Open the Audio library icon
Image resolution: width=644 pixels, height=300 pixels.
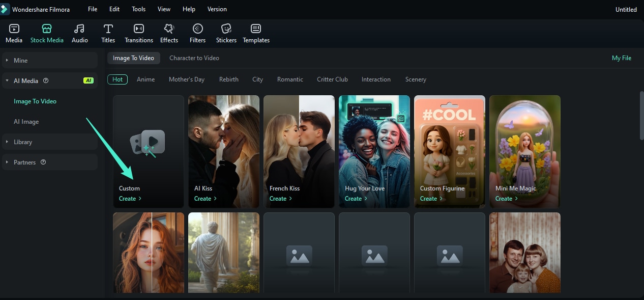tap(79, 29)
